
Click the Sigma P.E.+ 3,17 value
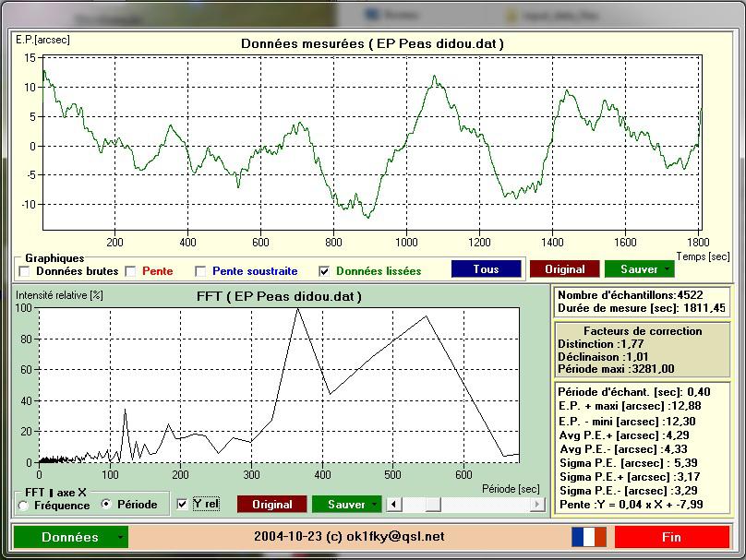[x=629, y=477]
